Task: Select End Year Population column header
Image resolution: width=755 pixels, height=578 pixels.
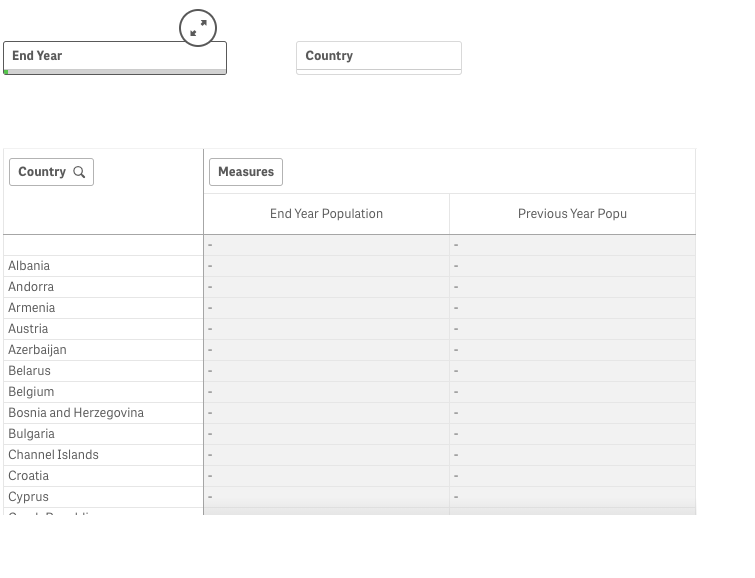Action: pos(326,213)
